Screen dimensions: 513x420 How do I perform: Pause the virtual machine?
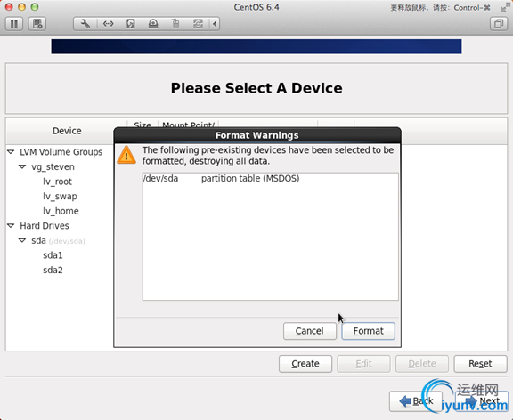[x=14, y=24]
